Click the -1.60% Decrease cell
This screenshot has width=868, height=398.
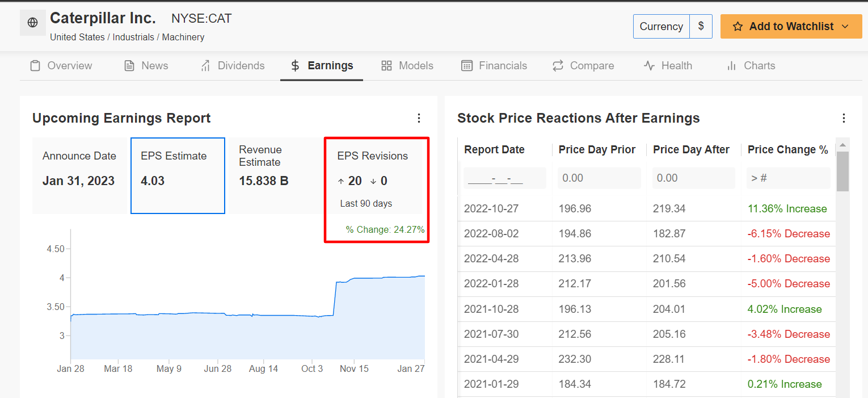(x=789, y=259)
